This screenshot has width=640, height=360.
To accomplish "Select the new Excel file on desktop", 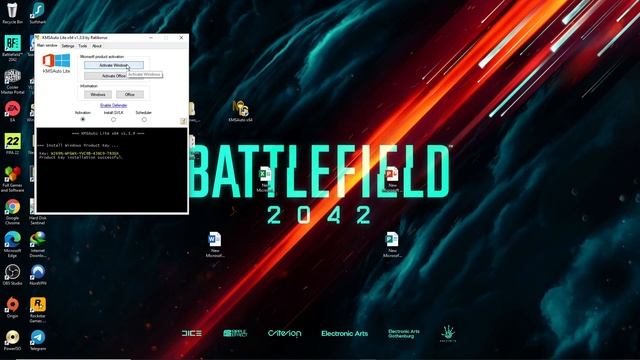I will (265, 179).
